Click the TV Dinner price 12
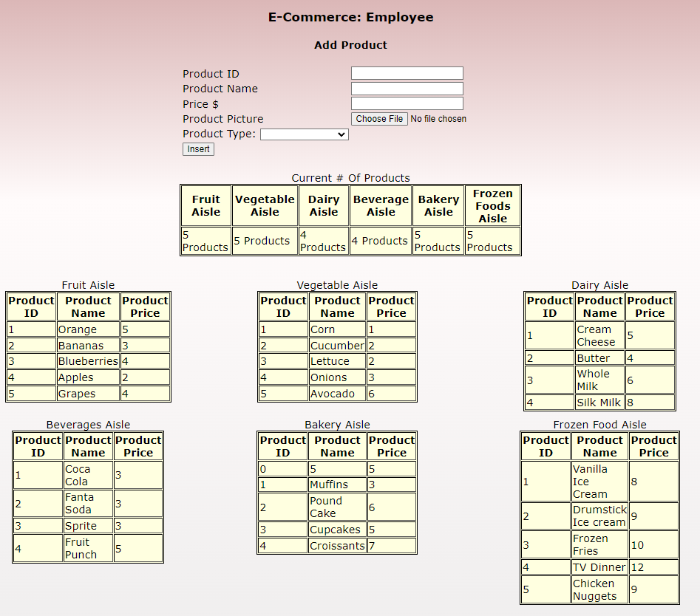Image resolution: width=700 pixels, height=616 pixels. 653,567
